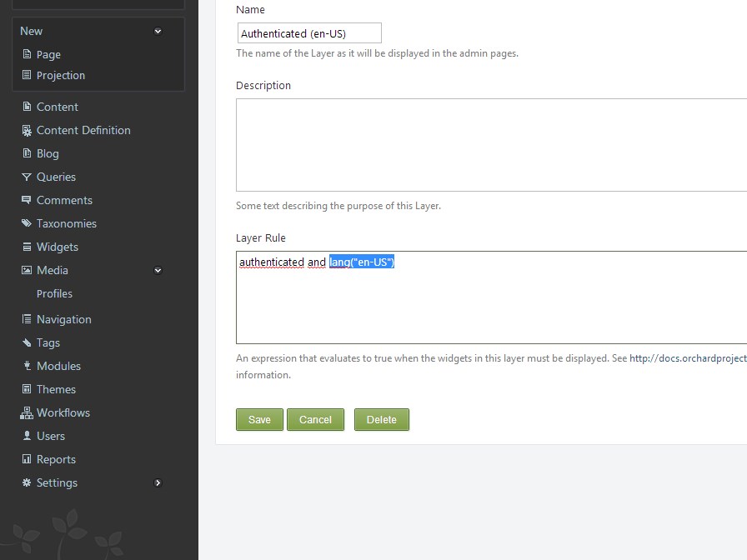Open the Blog menu item
747x560 pixels.
pos(48,153)
